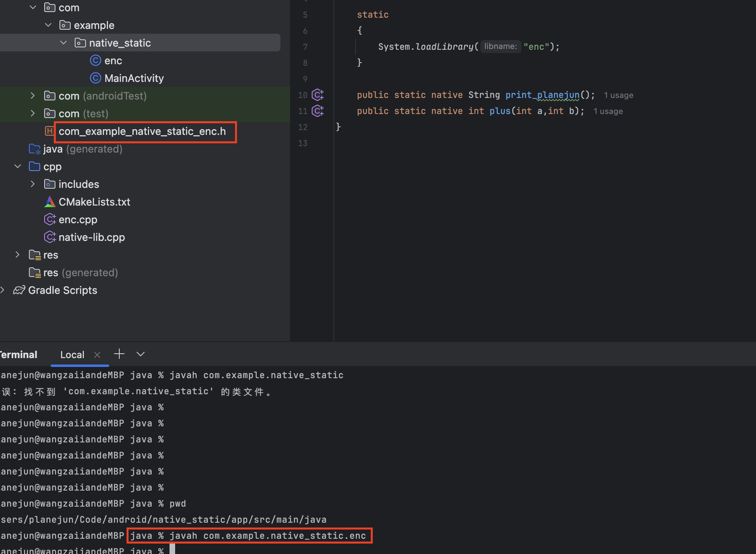Expand the com (androidTest) folder
The image size is (756, 554).
33,96
